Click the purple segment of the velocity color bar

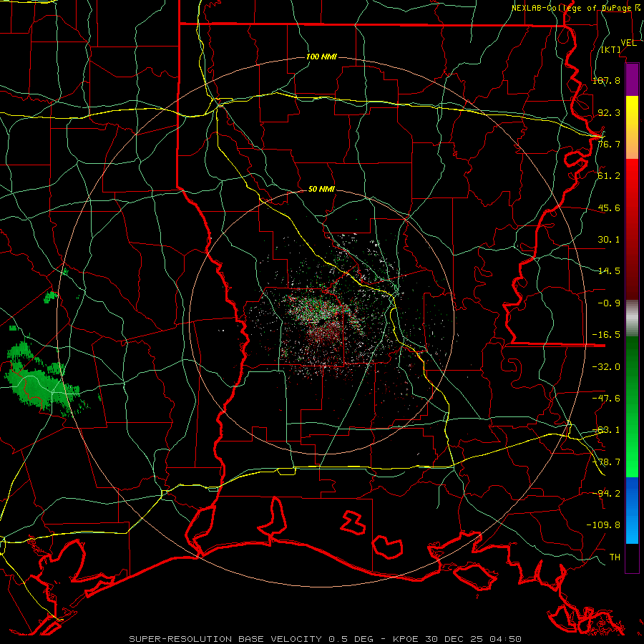[x=632, y=80]
